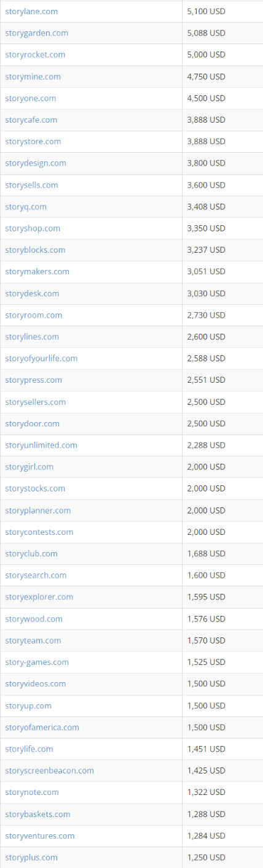Select the storyplanner.com link
263x868 pixels.
(x=37, y=510)
